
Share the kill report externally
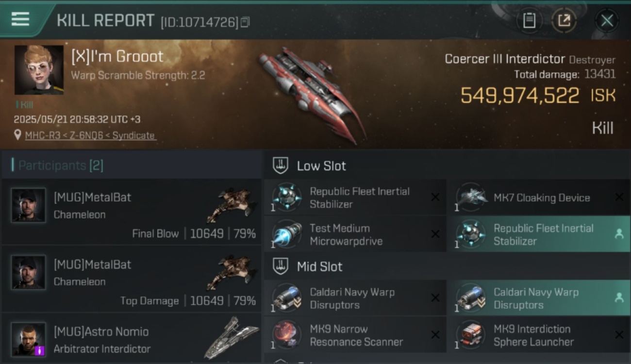[564, 20]
